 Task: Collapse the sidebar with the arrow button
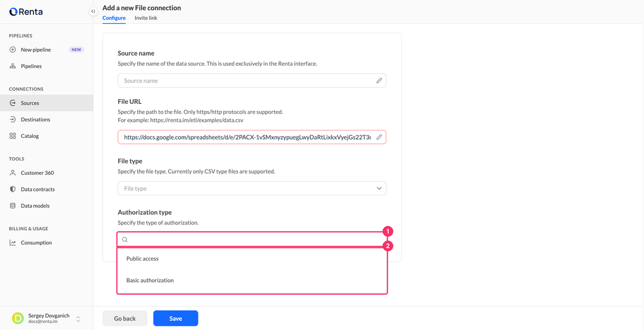(x=93, y=11)
